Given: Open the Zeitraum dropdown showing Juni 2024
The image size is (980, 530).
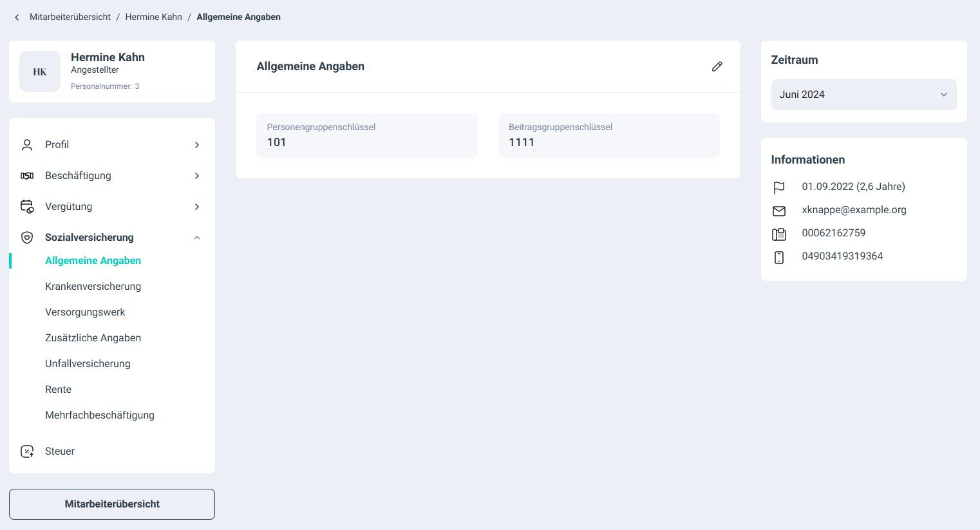Looking at the screenshot, I should click(863, 95).
